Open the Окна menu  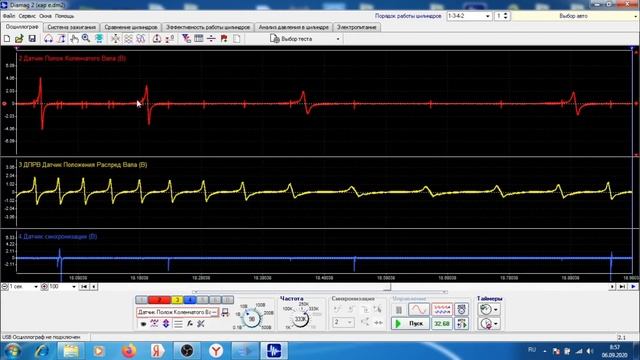click(45, 16)
